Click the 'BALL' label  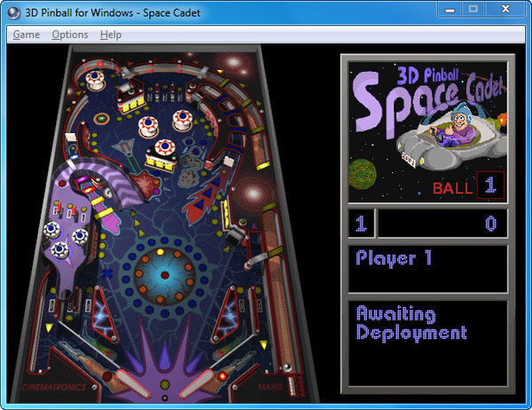(453, 188)
